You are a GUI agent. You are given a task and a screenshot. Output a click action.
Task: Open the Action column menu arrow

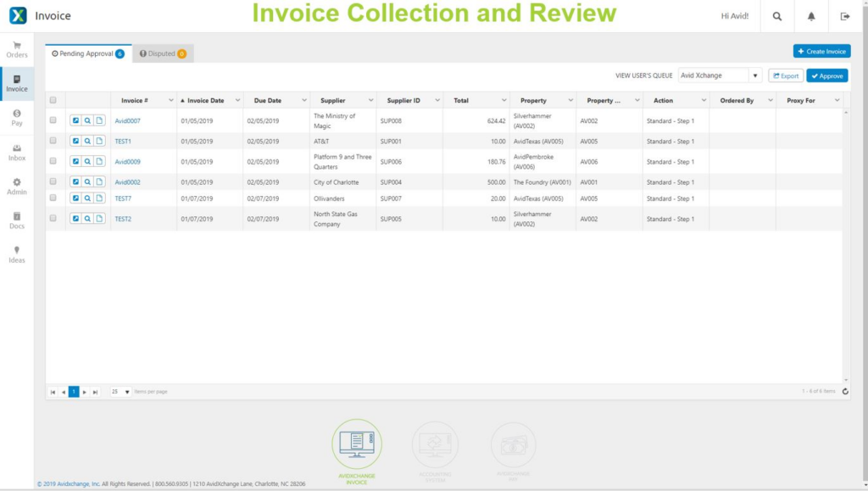(x=704, y=100)
